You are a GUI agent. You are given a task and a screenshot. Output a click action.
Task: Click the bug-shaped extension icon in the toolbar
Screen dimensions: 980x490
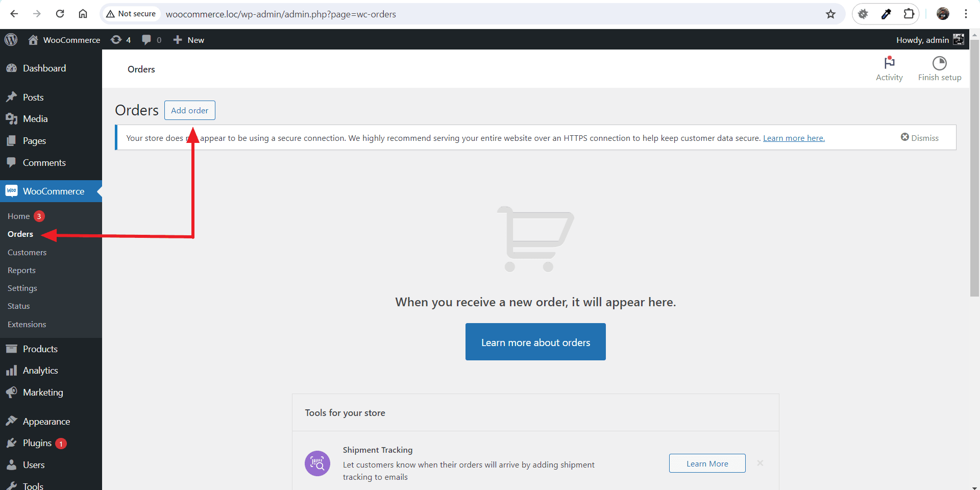(x=863, y=14)
